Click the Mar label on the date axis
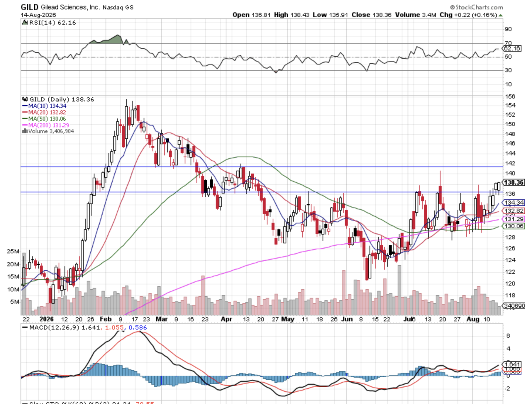The width and height of the screenshot is (532, 404). pos(162,319)
